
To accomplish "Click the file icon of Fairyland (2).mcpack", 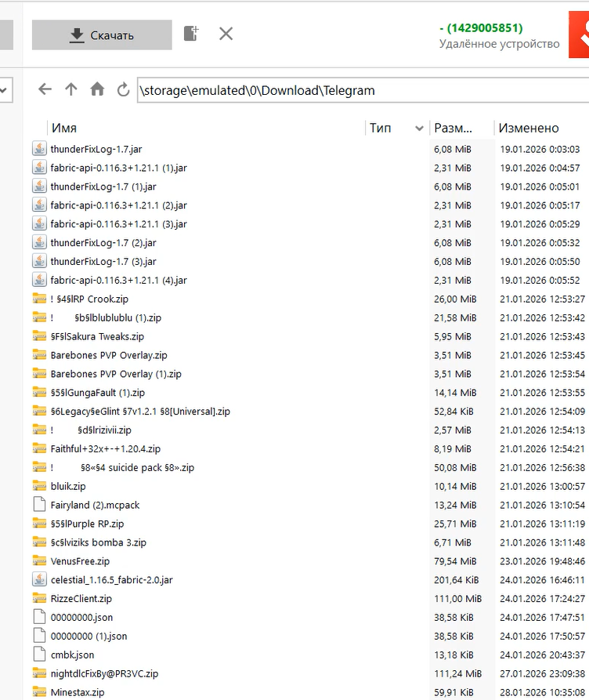I will 39,505.
